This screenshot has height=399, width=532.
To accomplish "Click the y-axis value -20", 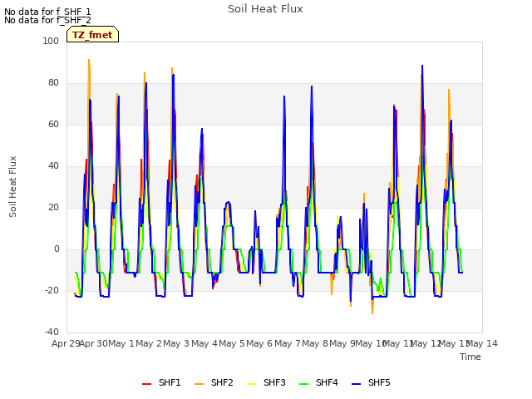I will (x=52, y=290).
